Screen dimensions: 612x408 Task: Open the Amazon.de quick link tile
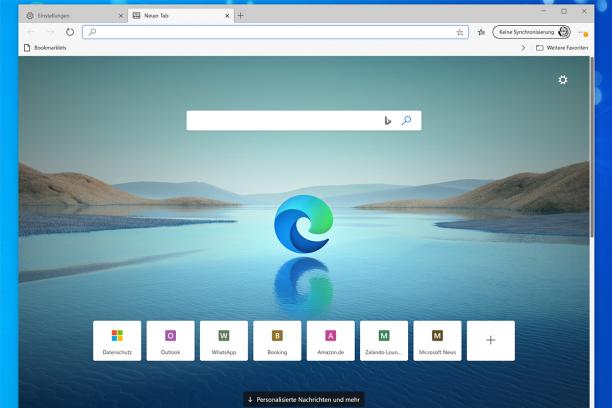[331, 341]
